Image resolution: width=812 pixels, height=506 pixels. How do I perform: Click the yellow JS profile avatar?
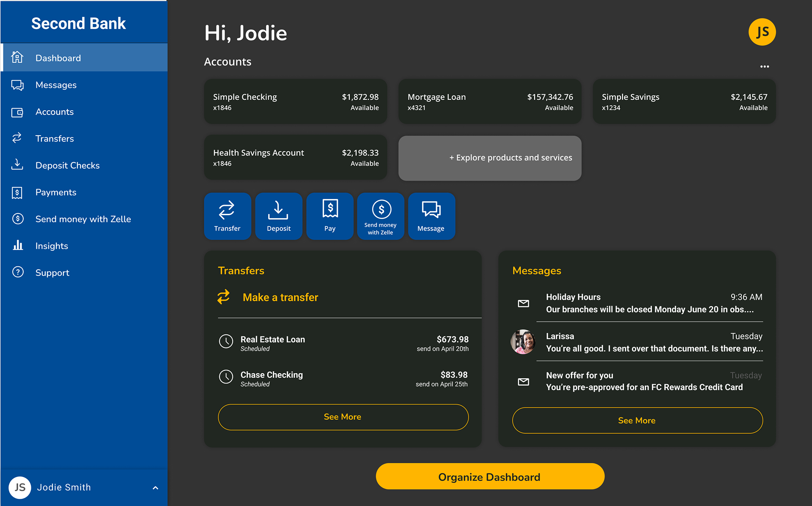tap(762, 32)
